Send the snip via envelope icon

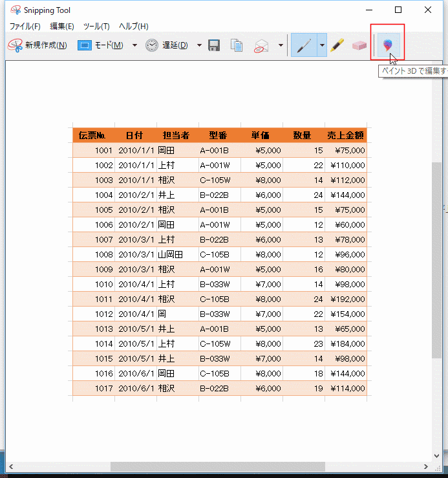pyautogui.click(x=261, y=46)
